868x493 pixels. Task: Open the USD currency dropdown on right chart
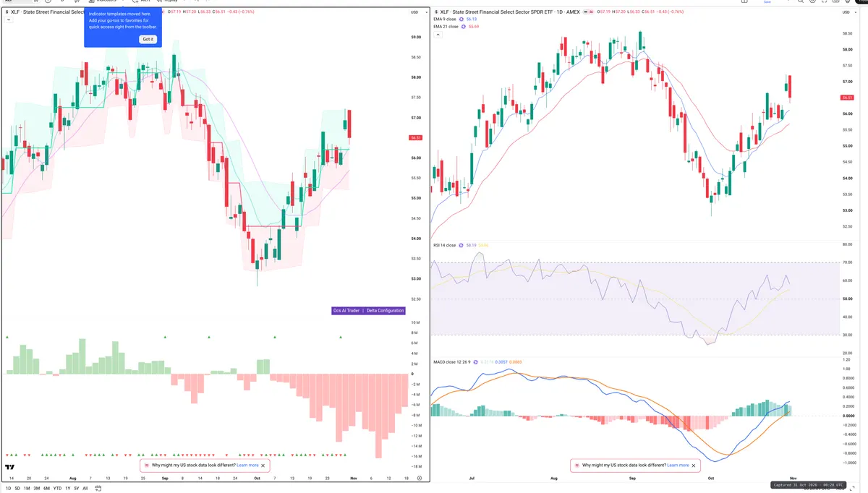pos(848,12)
